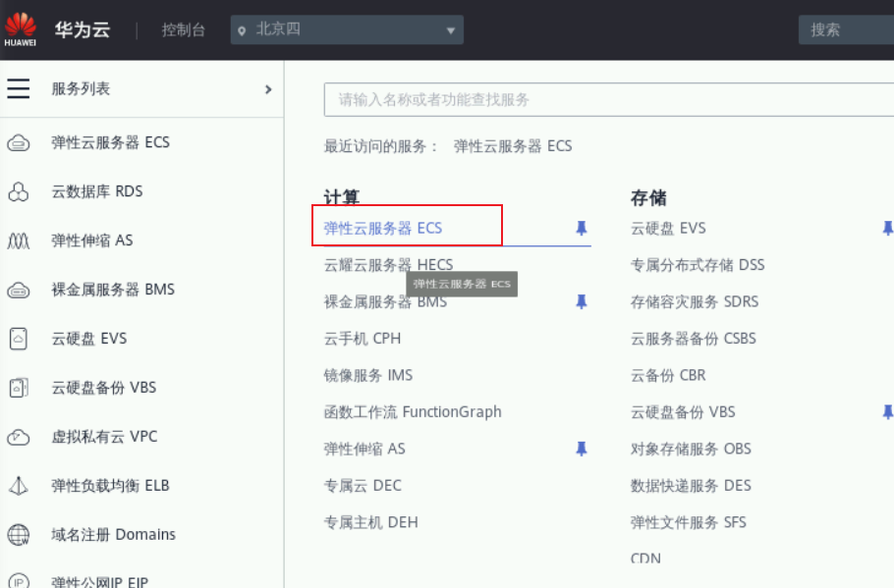894x588 pixels.
Task: Select 域名注册 Domains in the sidebar
Action: (x=113, y=534)
